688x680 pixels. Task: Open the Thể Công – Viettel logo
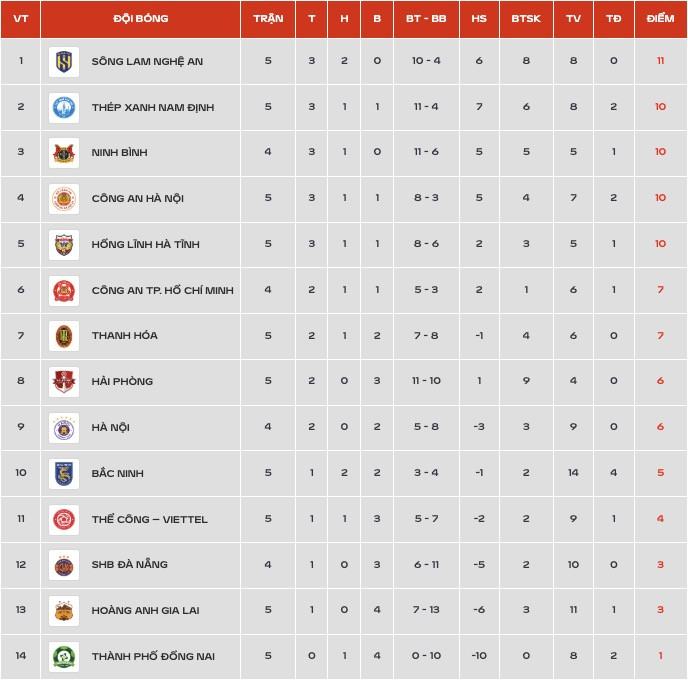click(x=64, y=520)
